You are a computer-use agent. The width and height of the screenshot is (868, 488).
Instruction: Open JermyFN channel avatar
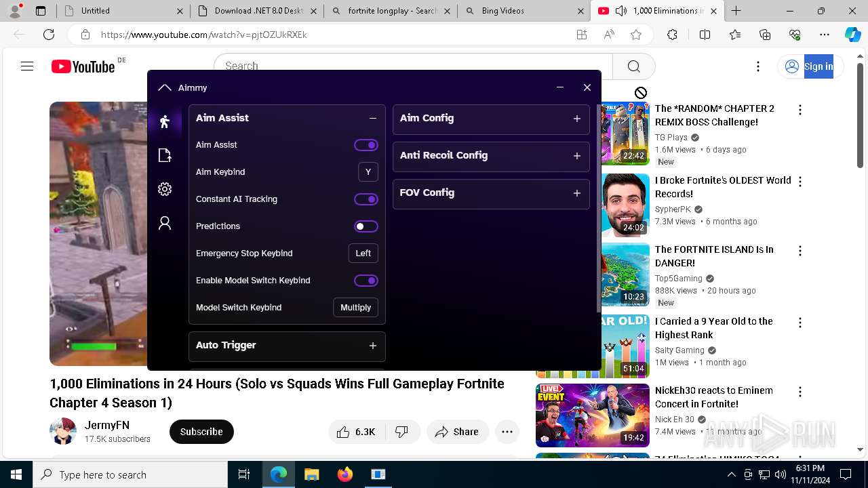63,431
